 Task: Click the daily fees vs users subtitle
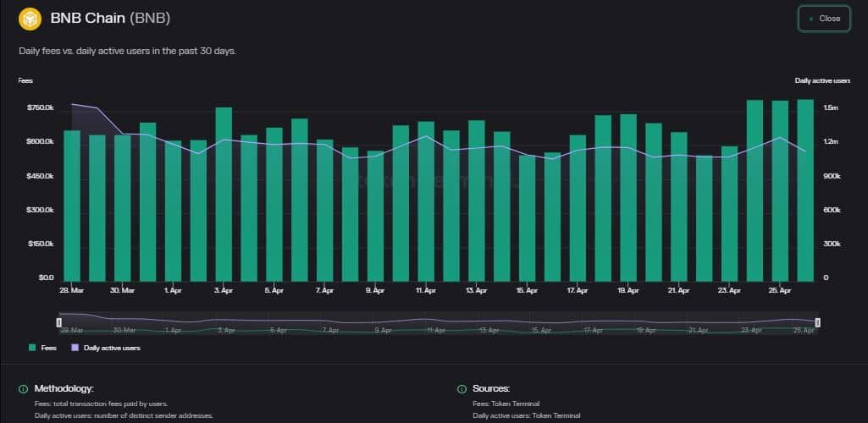[x=128, y=51]
